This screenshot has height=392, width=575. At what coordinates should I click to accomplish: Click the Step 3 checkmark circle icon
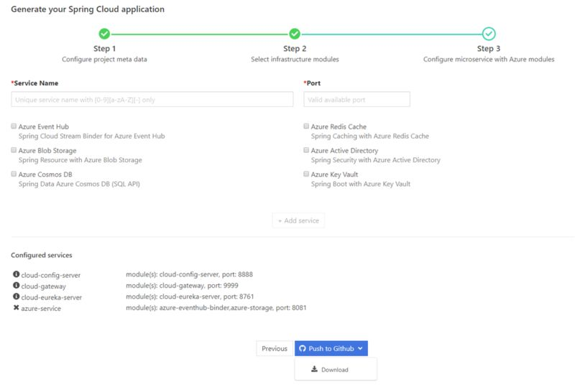489,33
